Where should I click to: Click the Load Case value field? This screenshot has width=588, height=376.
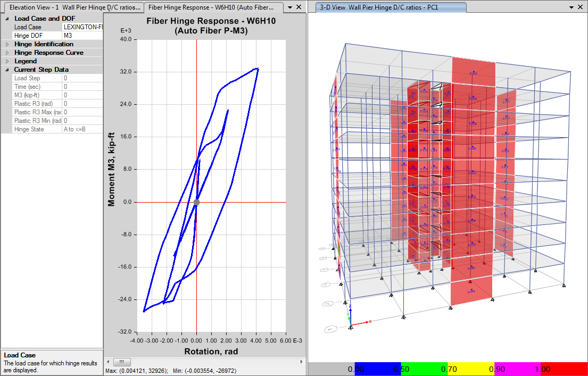[x=82, y=27]
